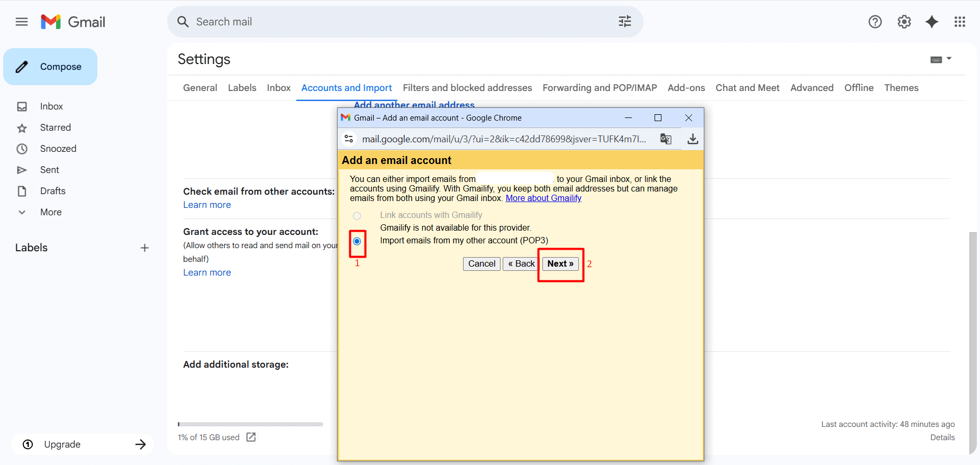This screenshot has height=465, width=980.
Task: Open Snoozed folder label
Action: pyautogui.click(x=58, y=149)
